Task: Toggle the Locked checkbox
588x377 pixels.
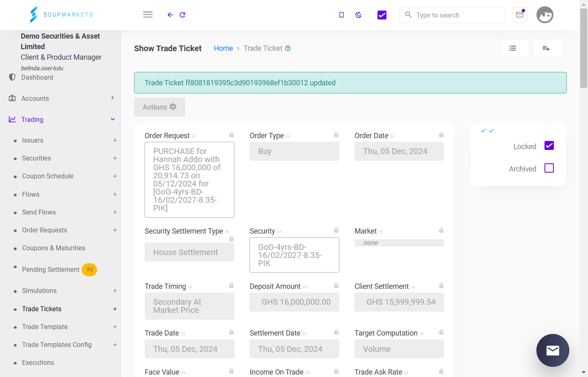Action: point(549,145)
